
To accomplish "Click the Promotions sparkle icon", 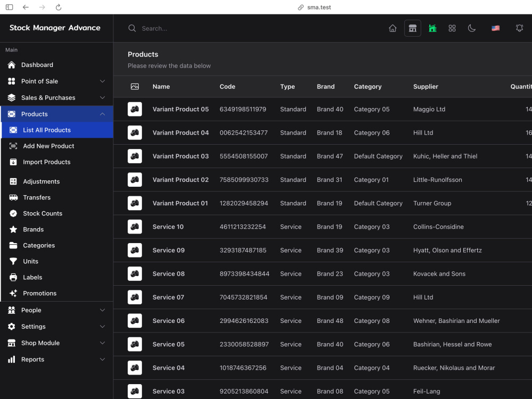I will [13, 293].
